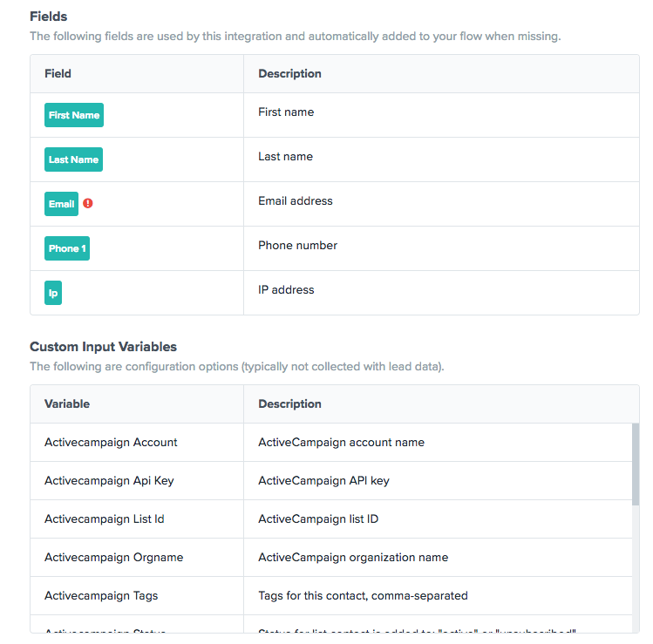Image resolution: width=653 pixels, height=644 pixels.
Task: Click the Custom Input Variables heading
Action: 103,346
